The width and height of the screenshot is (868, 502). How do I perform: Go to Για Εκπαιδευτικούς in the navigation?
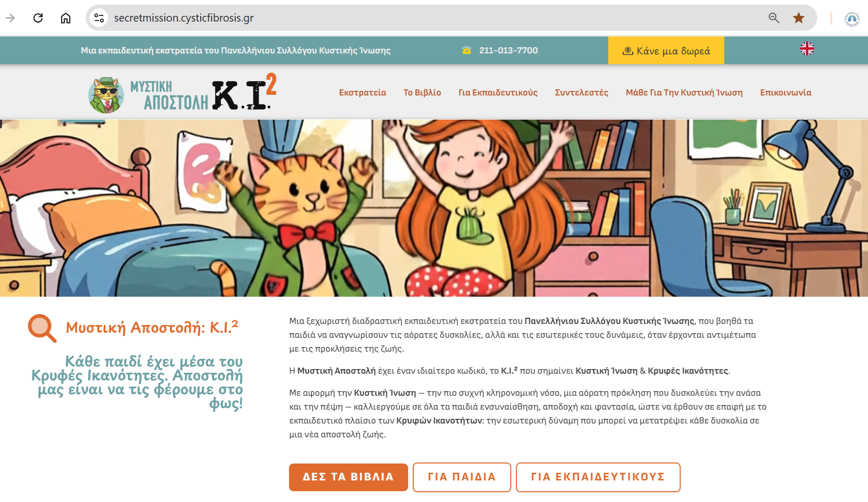coord(498,92)
